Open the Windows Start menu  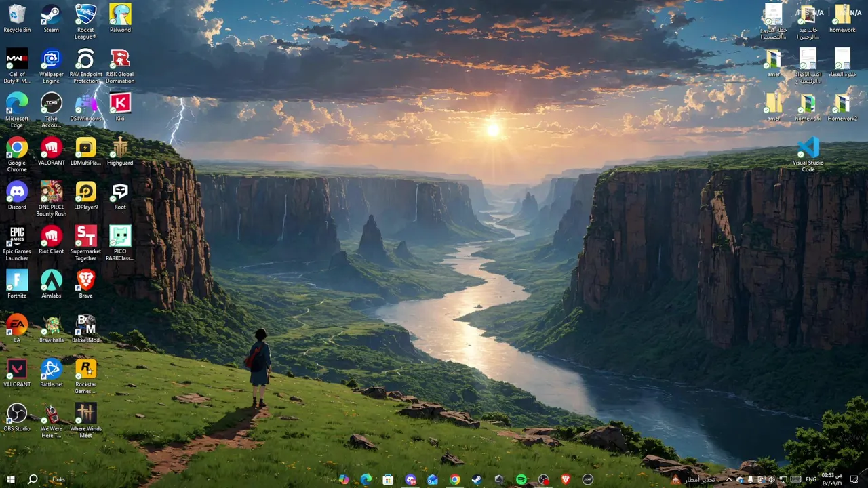[x=10, y=479]
